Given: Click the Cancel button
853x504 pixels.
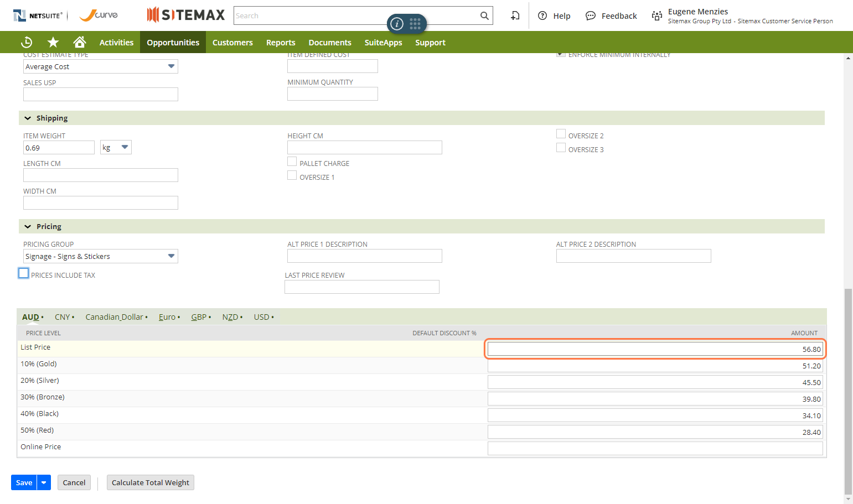Looking at the screenshot, I should (74, 482).
